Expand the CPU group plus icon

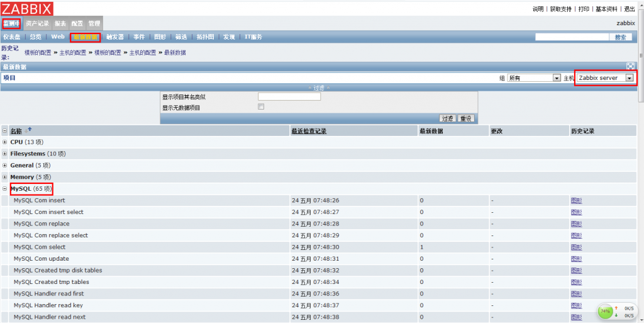tap(5, 142)
